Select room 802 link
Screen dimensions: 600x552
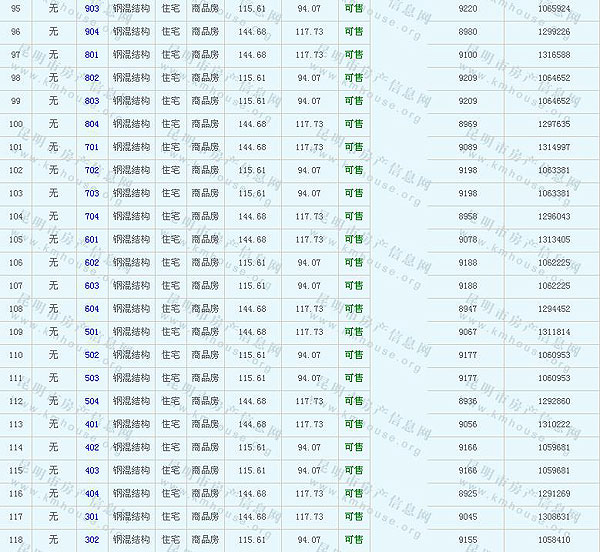point(92,78)
